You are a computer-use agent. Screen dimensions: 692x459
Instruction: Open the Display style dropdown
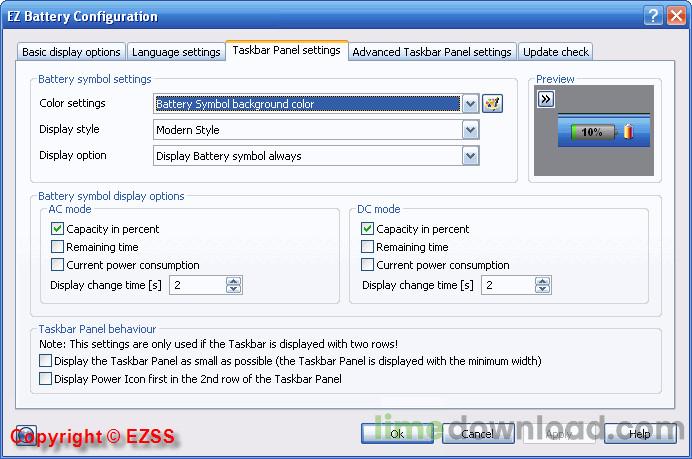click(x=470, y=130)
